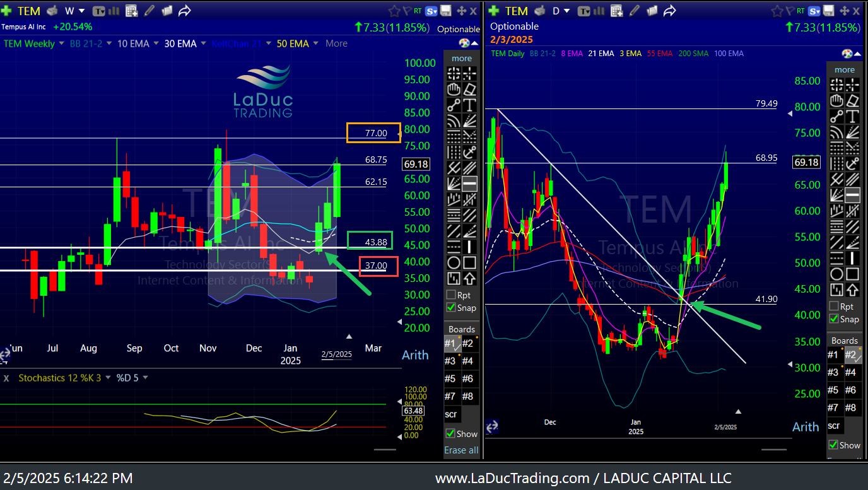Open the Stochastics 12 %K 3 dropdown
This screenshot has height=490, width=868.
[107, 378]
